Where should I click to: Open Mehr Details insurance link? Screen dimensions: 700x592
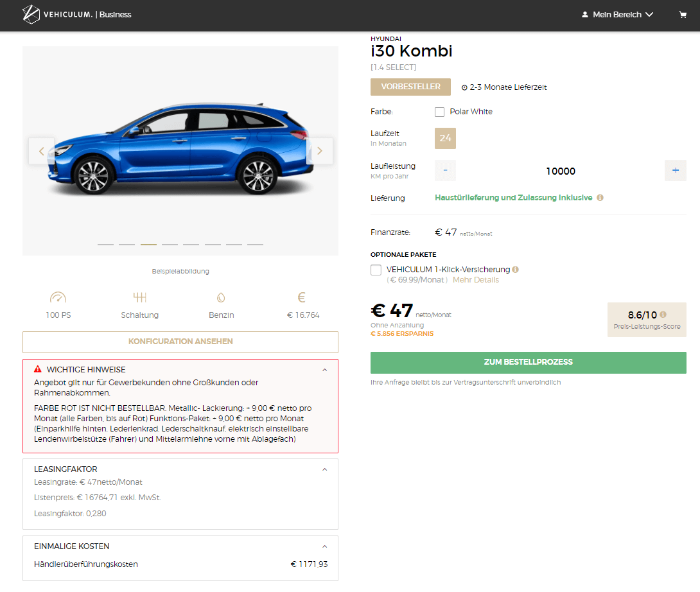[x=476, y=280]
